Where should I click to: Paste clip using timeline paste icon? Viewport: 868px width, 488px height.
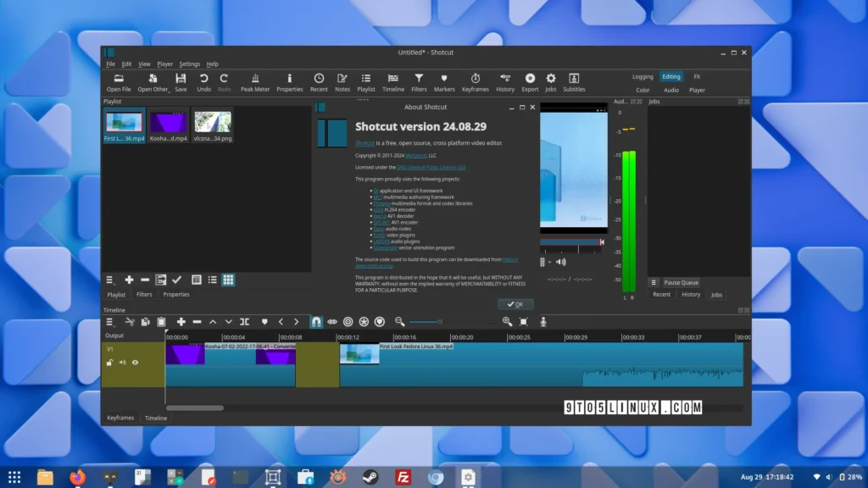(x=161, y=321)
